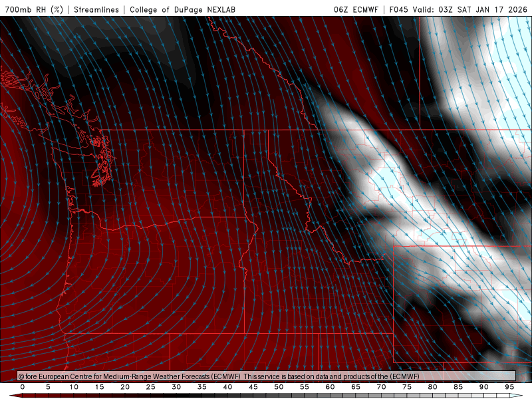Click the "35" colorbar tick label
This screenshot has width=532, height=399.
pyautogui.click(x=202, y=387)
